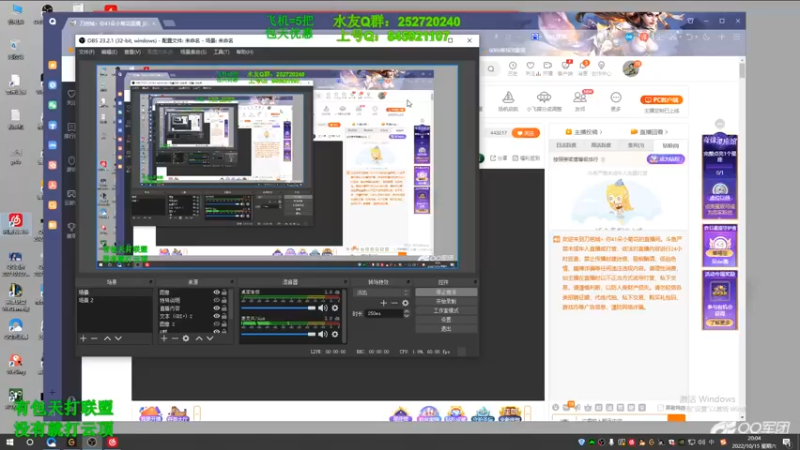Move source up with the arrow icon
The image size is (800, 450).
click(x=199, y=338)
